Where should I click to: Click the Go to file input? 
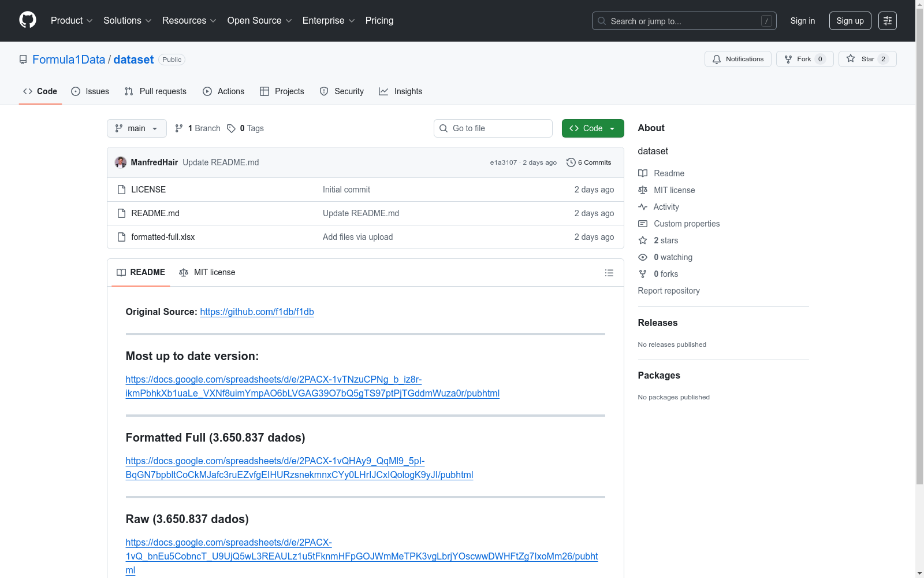493,128
